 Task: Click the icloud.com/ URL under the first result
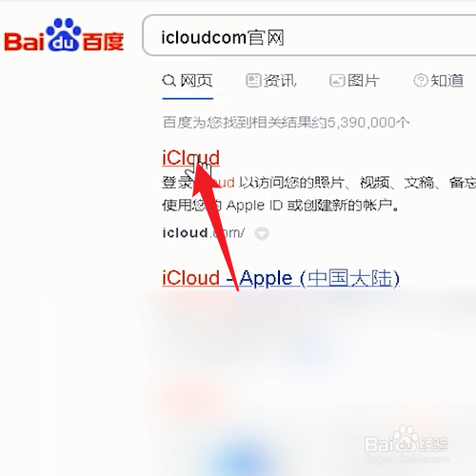[x=204, y=233]
